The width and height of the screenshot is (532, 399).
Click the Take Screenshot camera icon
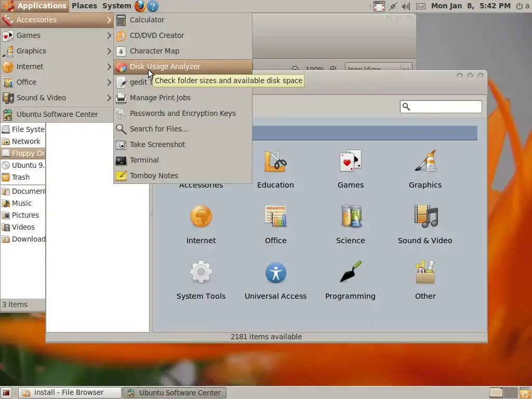click(121, 145)
